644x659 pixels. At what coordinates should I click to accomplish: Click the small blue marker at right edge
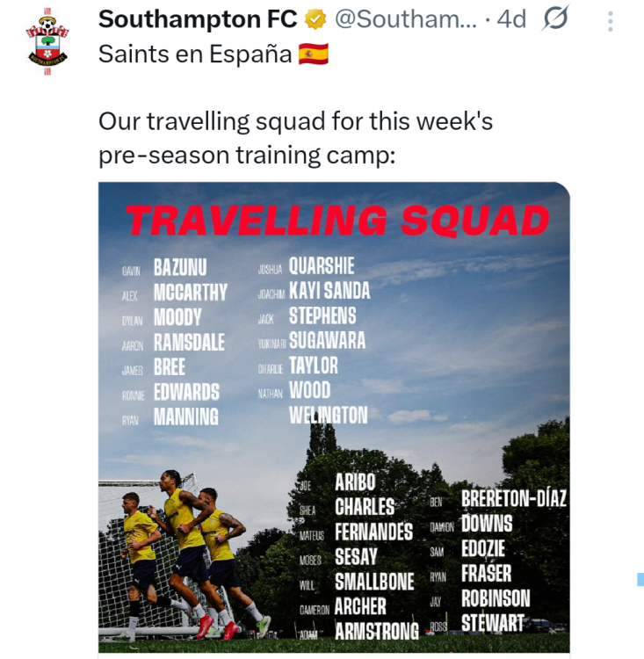point(640,579)
